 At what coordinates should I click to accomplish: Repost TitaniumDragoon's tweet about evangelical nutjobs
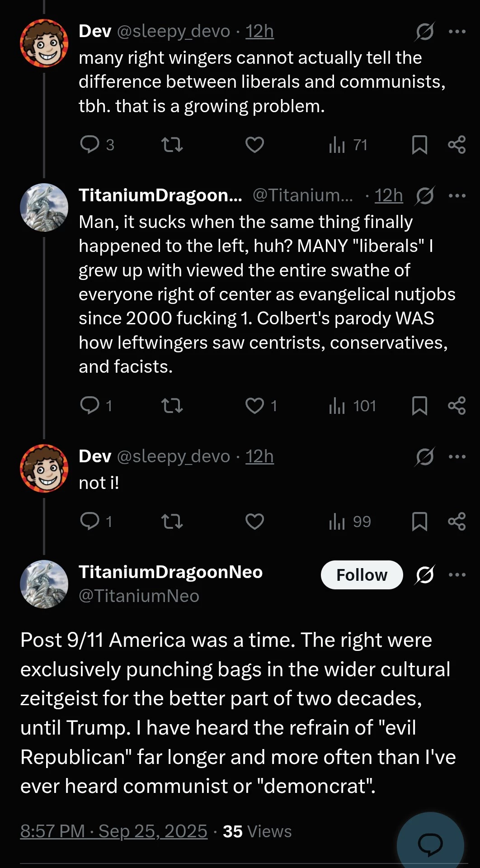point(172,406)
